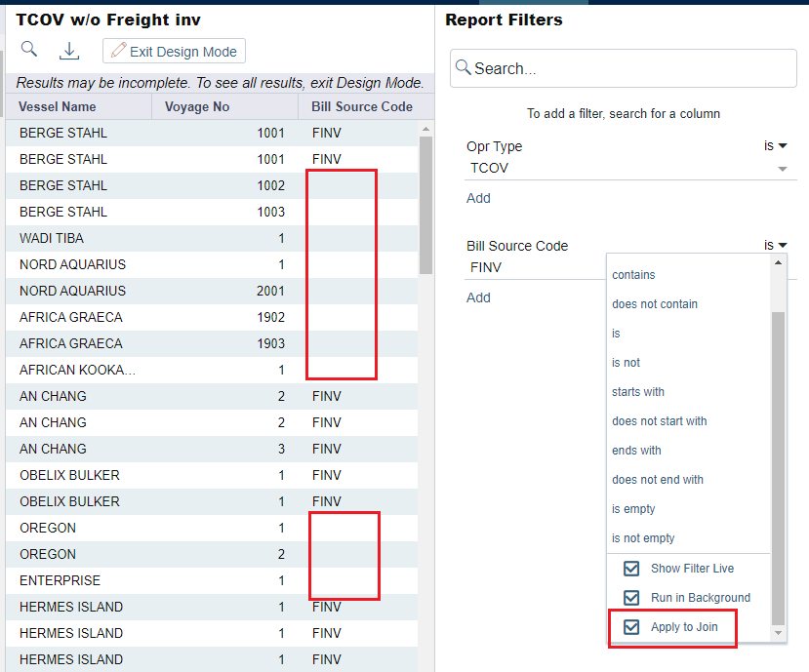Click the search icon in Report Filters box
The image size is (809, 672).
point(464,67)
